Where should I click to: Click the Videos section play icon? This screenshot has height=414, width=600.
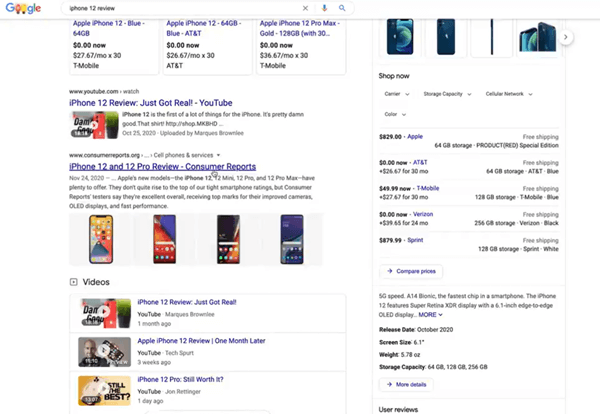(73, 282)
